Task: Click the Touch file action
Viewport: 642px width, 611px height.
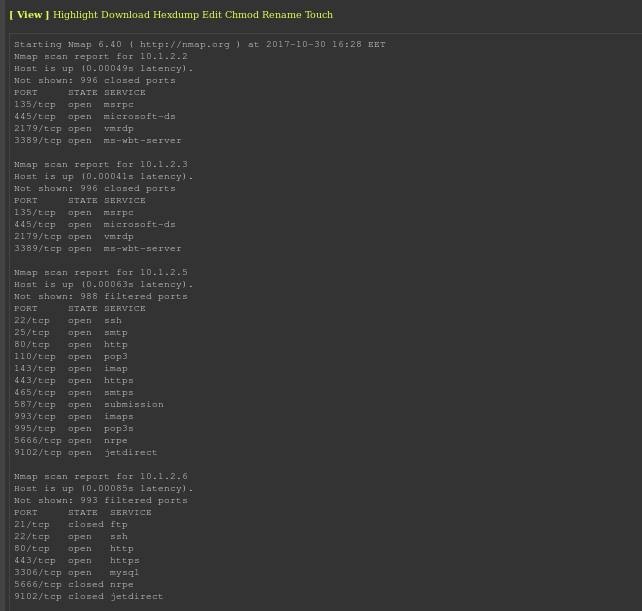Action: tap(320, 15)
